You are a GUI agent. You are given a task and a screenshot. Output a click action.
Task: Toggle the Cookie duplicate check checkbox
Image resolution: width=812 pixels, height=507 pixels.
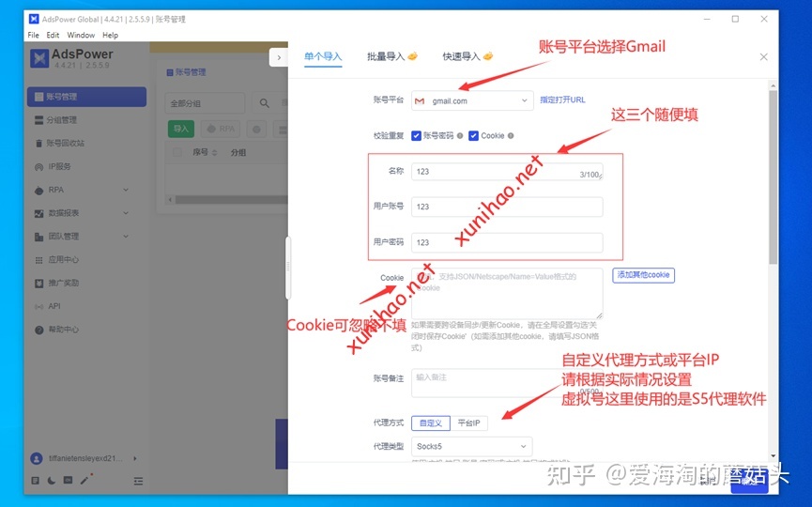click(473, 136)
